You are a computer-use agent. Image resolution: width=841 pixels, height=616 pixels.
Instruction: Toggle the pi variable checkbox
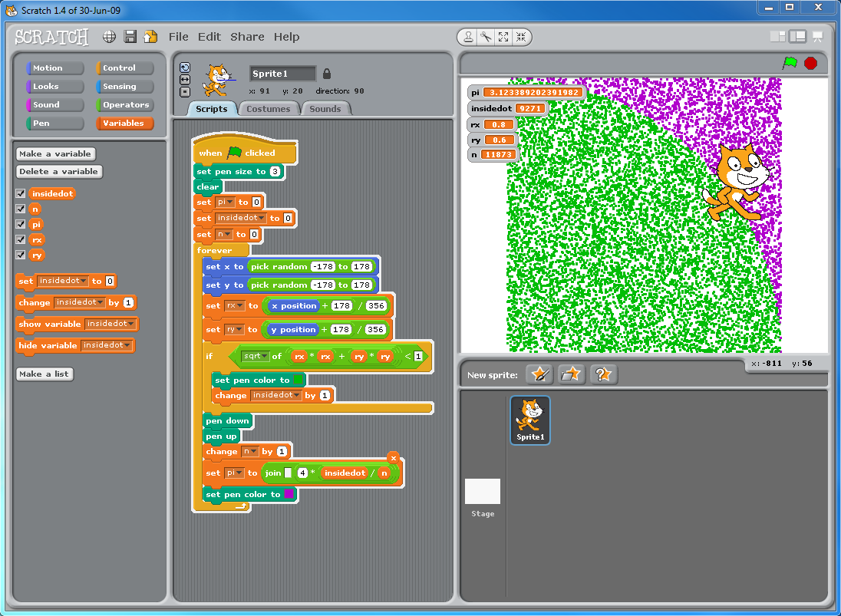tap(21, 225)
